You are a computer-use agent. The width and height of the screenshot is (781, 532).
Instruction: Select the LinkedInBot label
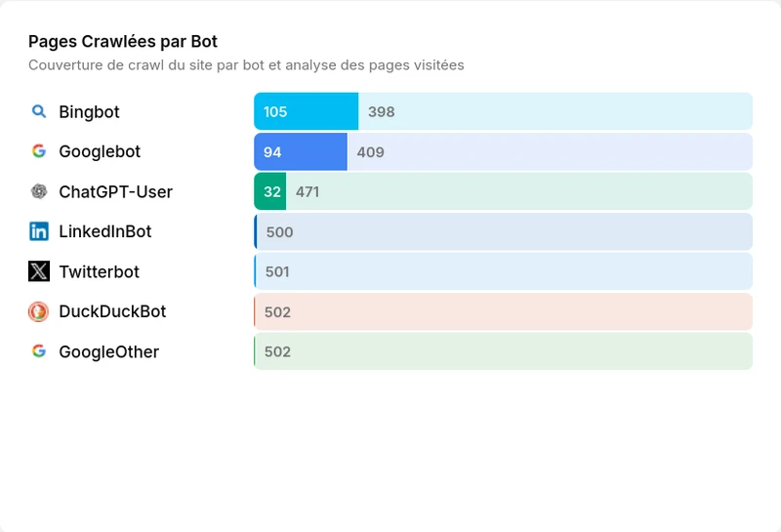105,231
